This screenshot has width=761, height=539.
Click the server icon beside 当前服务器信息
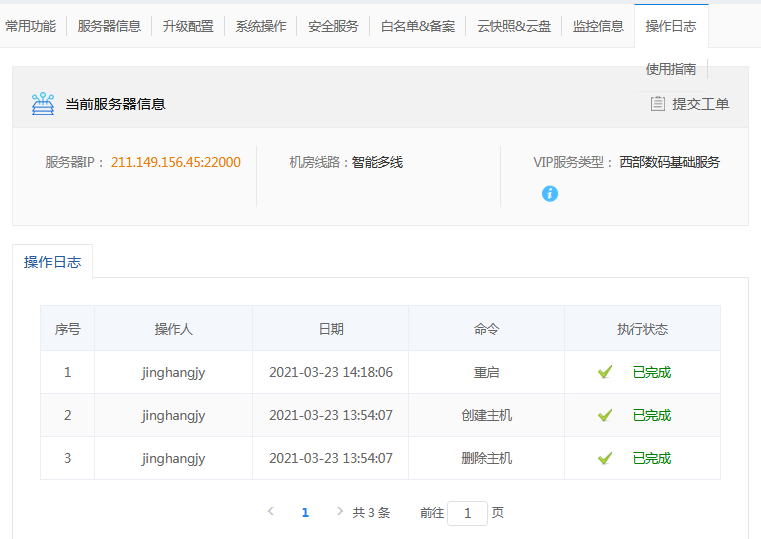click(42, 103)
